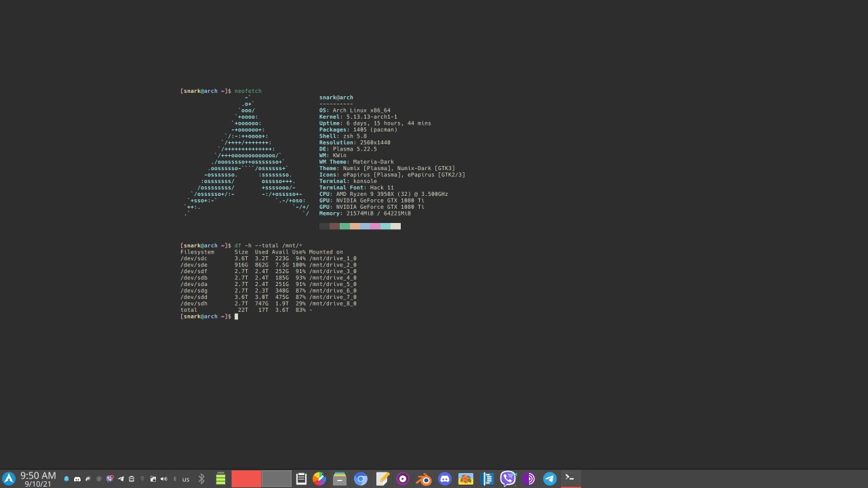Viewport: 868px width, 488px height.
Task: Click the flame-shaped tray icon
Action: click(88, 479)
